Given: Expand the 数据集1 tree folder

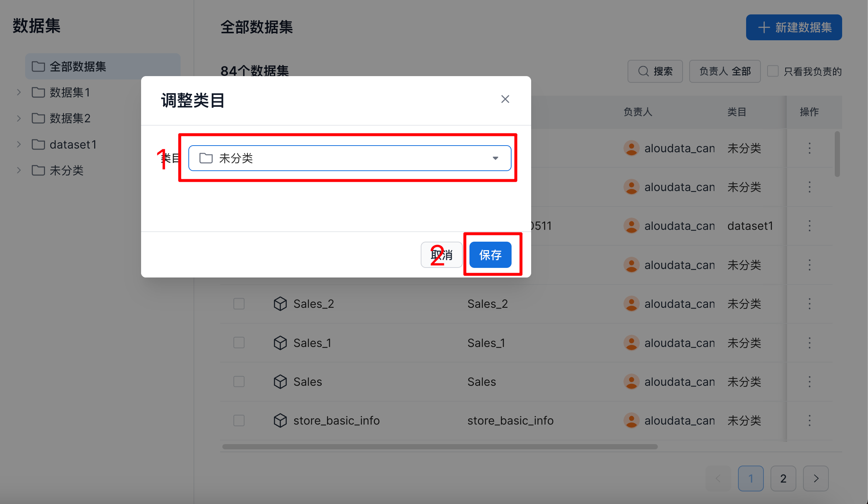Looking at the screenshot, I should (x=19, y=92).
